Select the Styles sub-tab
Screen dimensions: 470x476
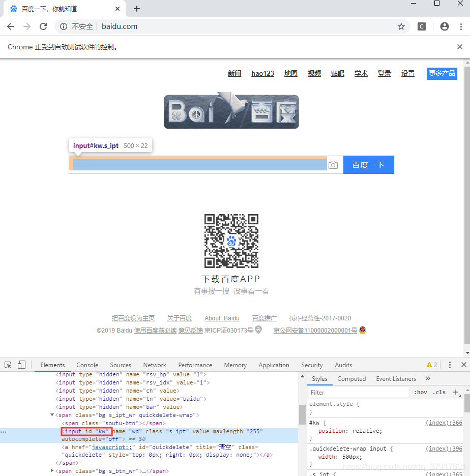pyautogui.click(x=320, y=379)
